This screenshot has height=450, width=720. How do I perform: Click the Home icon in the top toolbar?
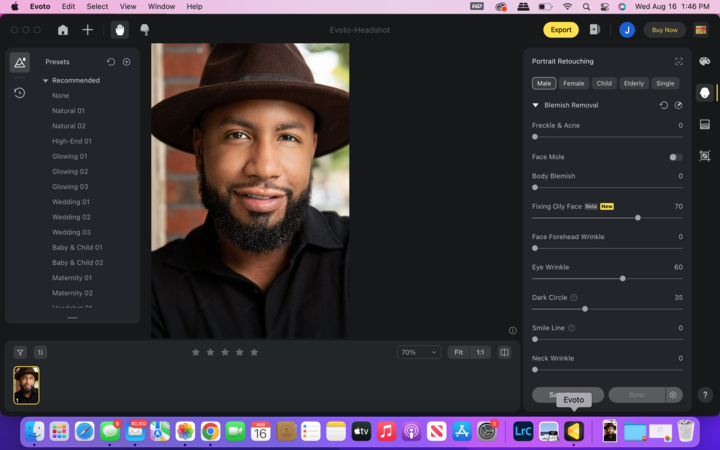coord(63,30)
